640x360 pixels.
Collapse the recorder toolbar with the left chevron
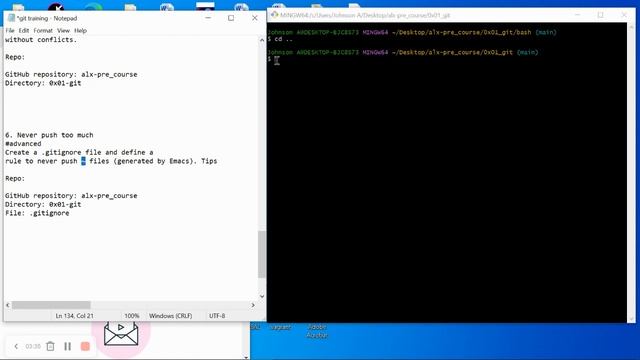[16, 347]
